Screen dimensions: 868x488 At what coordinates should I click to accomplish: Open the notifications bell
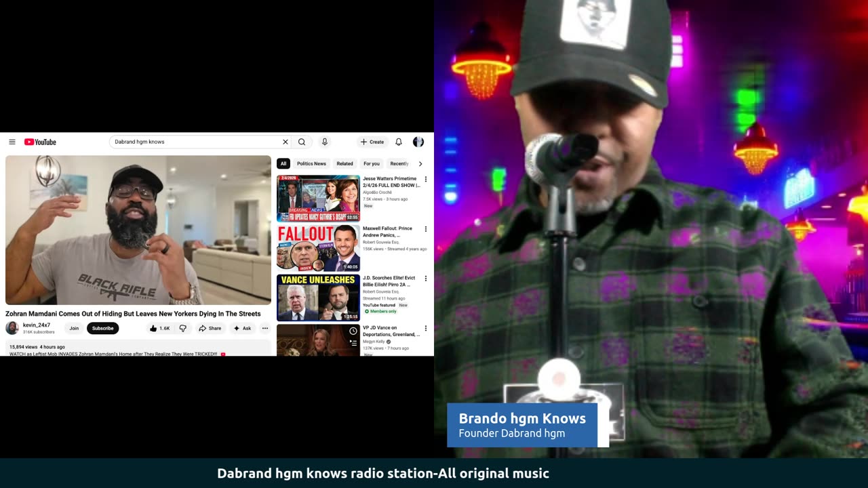[x=399, y=142]
